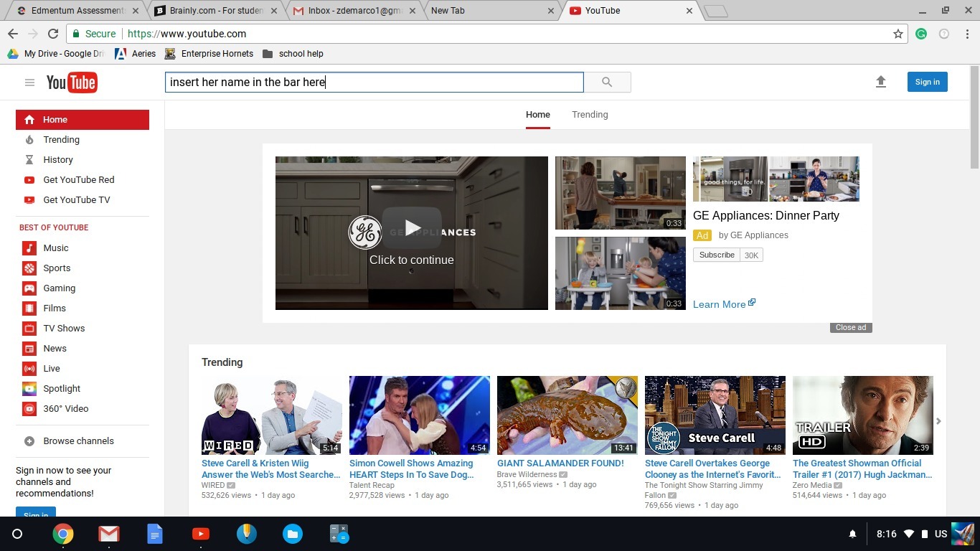
Task: Switch to the Brainly.com browser tab
Action: (x=216, y=11)
